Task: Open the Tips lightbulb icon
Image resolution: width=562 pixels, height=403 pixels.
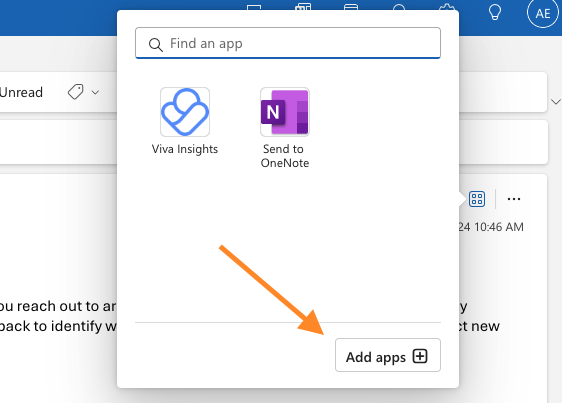Action: coord(495,11)
